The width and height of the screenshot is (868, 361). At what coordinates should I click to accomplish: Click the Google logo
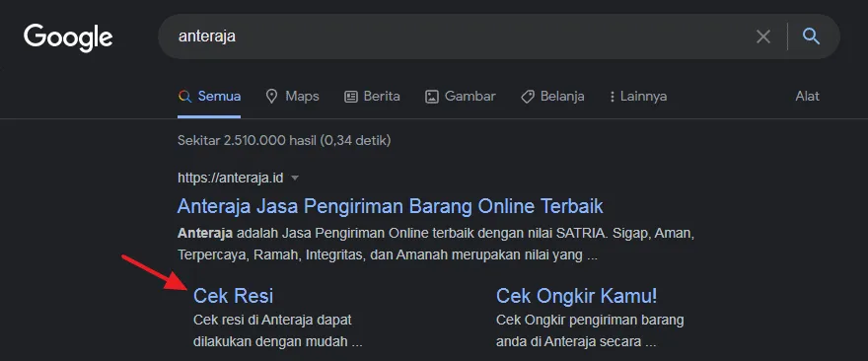click(68, 37)
